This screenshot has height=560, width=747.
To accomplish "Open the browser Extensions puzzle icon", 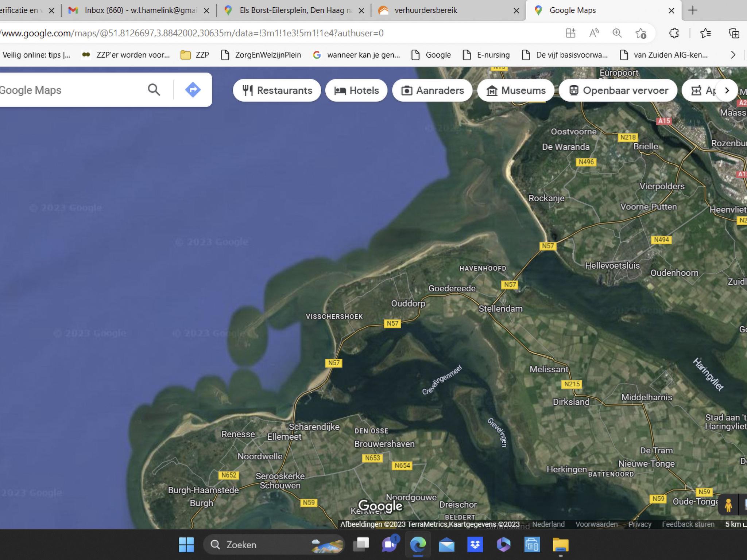I will point(674,33).
